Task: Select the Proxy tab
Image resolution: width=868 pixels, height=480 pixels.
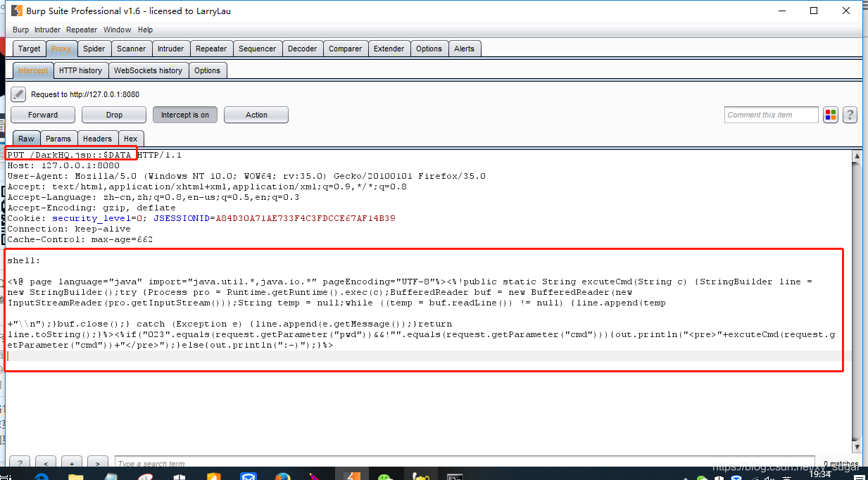Action: pos(61,49)
